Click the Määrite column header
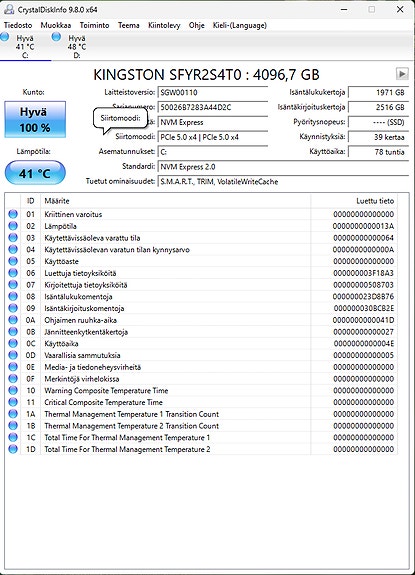The height and width of the screenshot is (575, 415). [57, 201]
